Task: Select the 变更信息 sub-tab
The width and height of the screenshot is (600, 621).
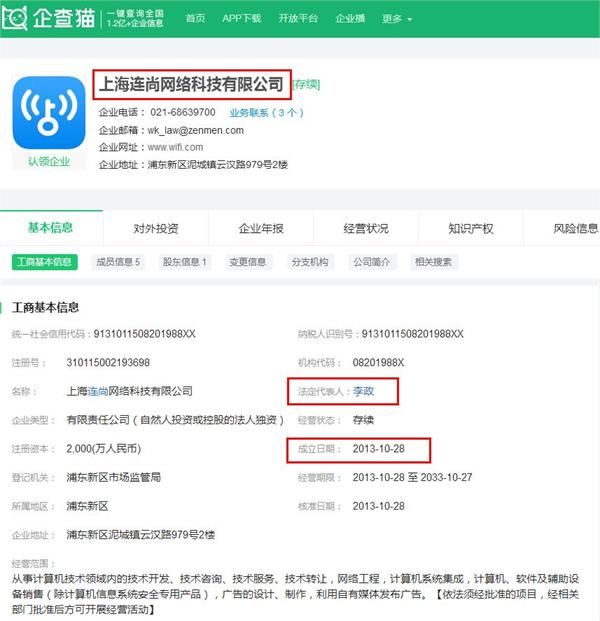Action: pos(248,262)
